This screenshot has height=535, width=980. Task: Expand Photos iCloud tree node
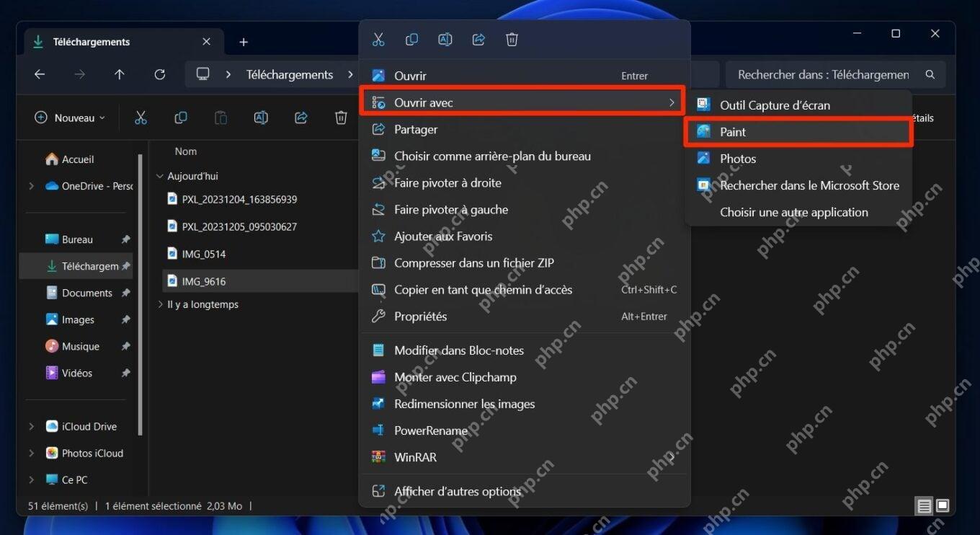point(31,453)
